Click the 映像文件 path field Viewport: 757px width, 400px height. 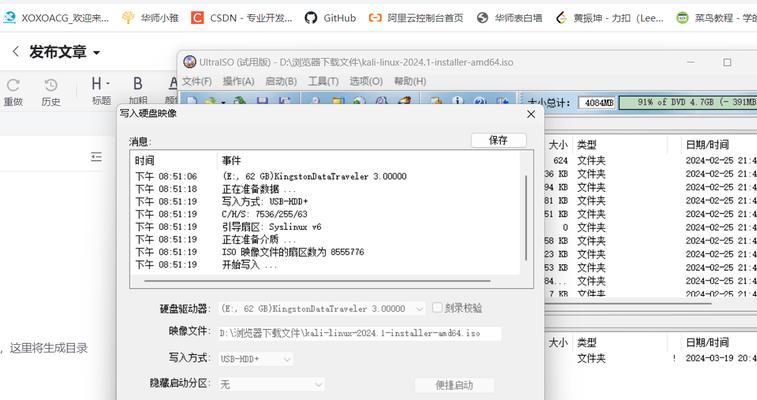[x=360, y=333]
